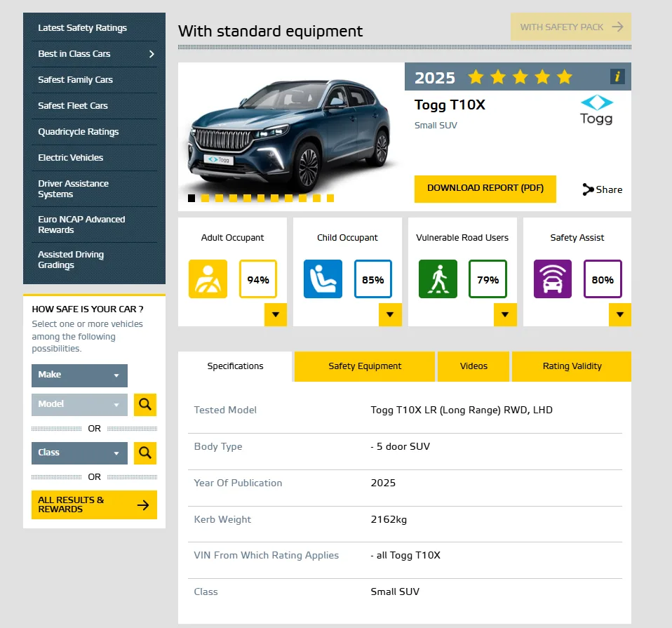The image size is (672, 628).
Task: Click the 2025 year in rating banner
Action: [x=435, y=78]
